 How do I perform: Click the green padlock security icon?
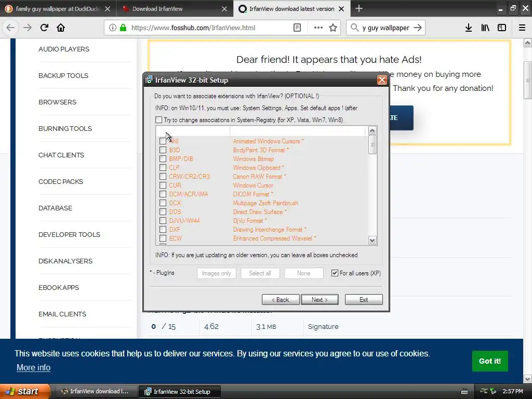[x=123, y=28]
